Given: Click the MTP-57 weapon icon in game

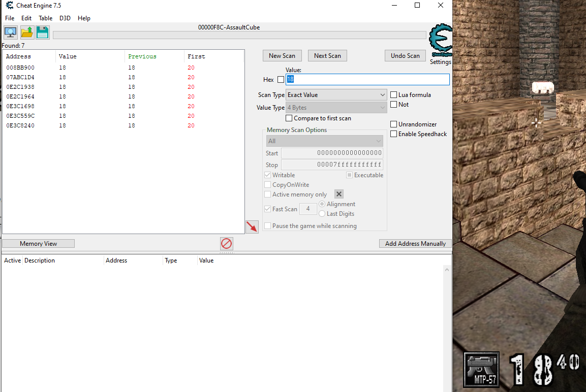Looking at the screenshot, I should coord(481,370).
